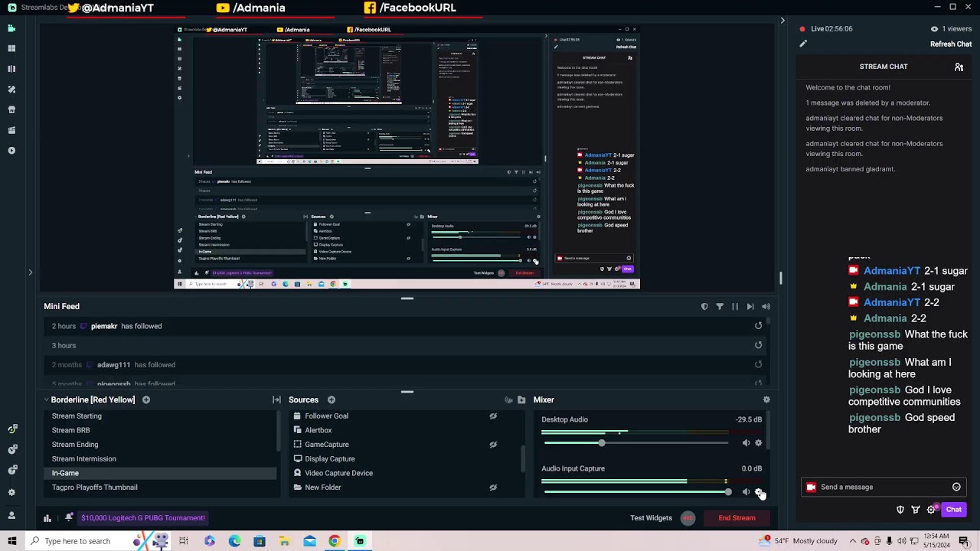
Task: Open Audio Input Capture settings gear
Action: [759, 492]
